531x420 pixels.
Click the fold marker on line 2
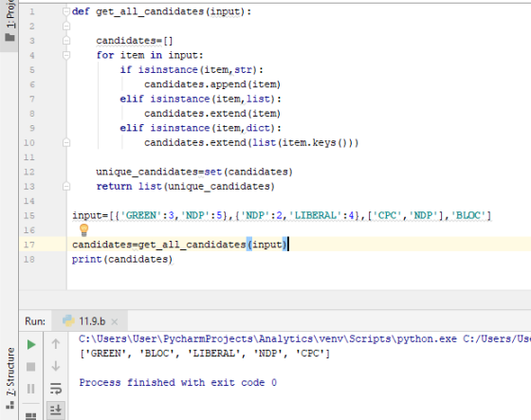(x=66, y=27)
